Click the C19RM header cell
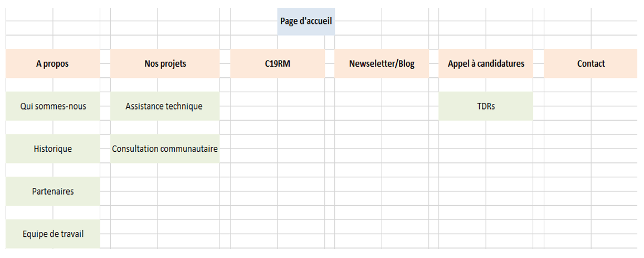 (277, 63)
